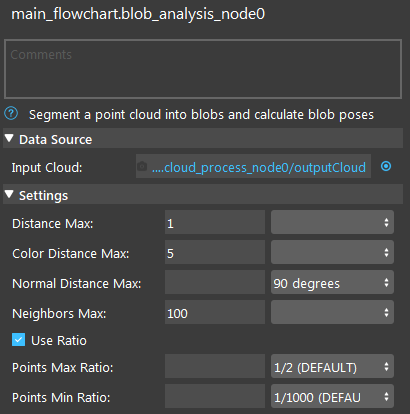Click the Distance Max value field
Image resolution: width=410 pixels, height=414 pixels.
[x=215, y=222]
